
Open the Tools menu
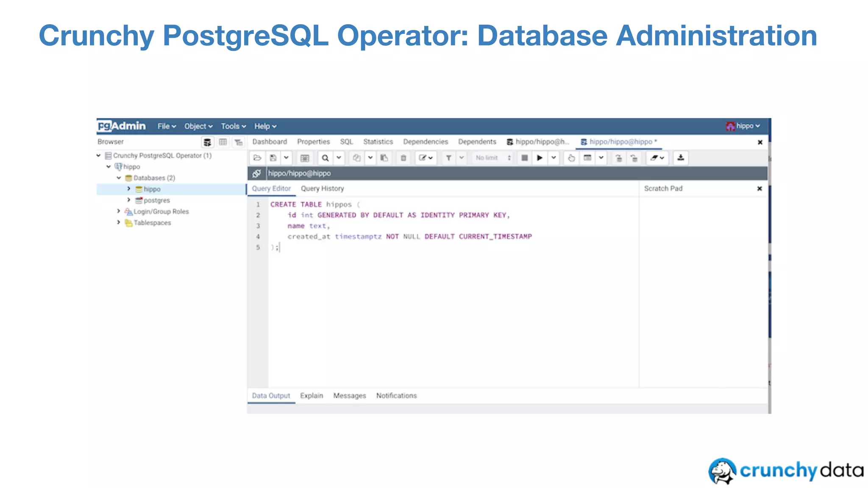[x=233, y=126]
